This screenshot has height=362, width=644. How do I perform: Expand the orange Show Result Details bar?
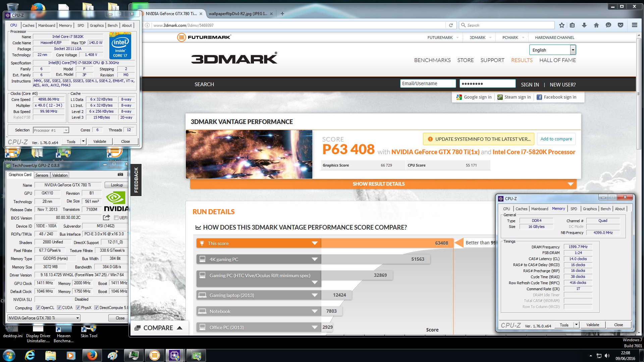(x=383, y=184)
